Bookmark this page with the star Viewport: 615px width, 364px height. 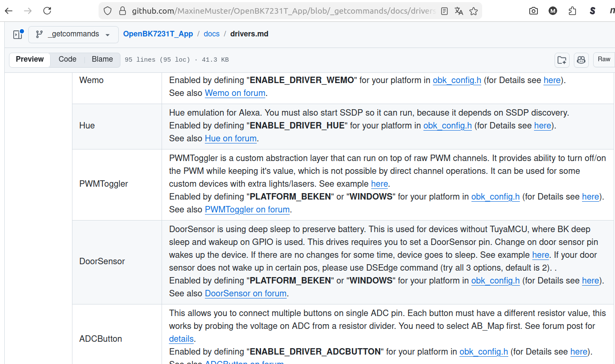pyautogui.click(x=474, y=11)
